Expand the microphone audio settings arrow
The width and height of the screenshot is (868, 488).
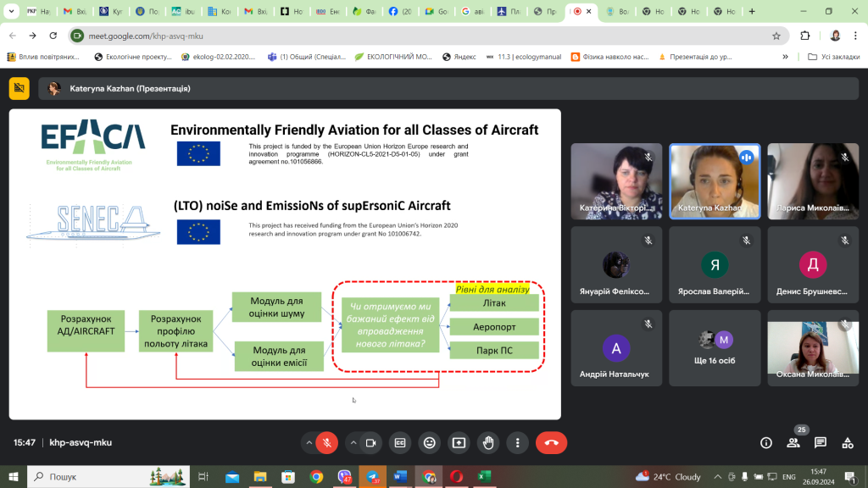pyautogui.click(x=309, y=442)
